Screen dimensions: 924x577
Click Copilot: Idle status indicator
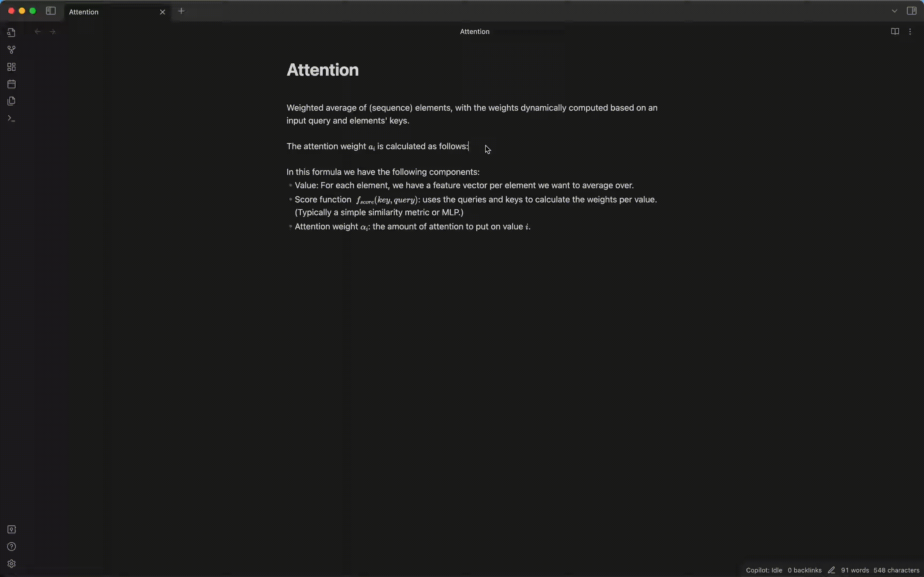pyautogui.click(x=764, y=570)
